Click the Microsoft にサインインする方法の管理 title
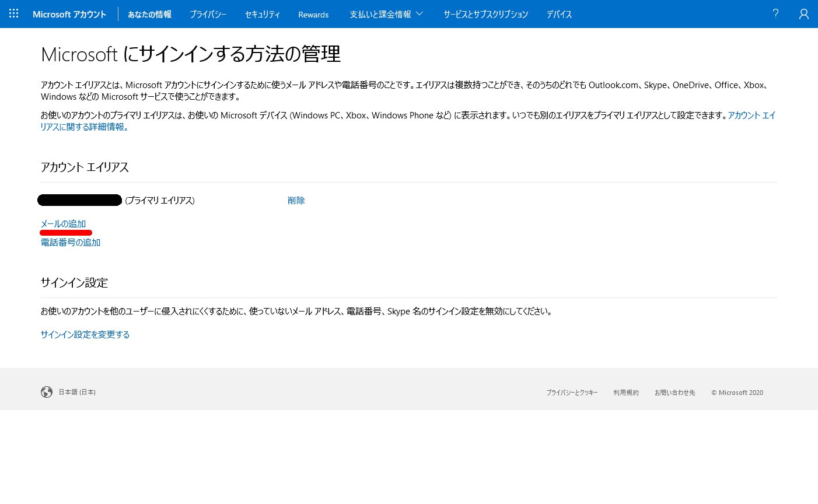This screenshot has width=818, height=504. (x=191, y=54)
